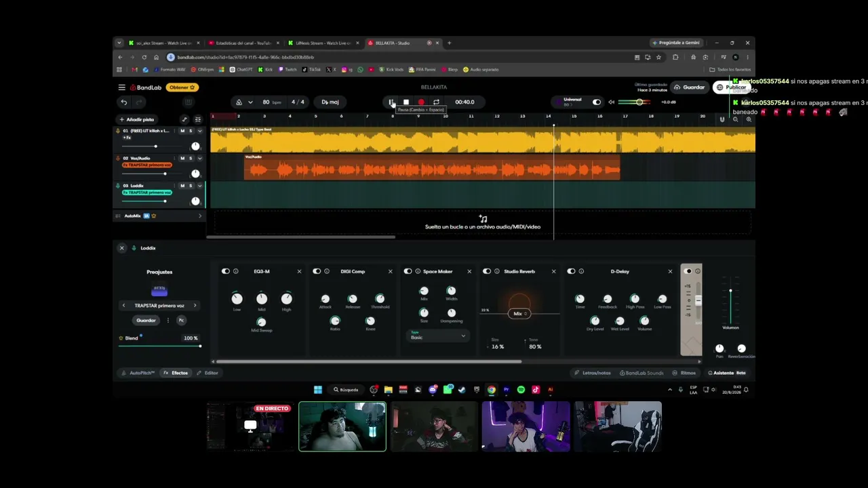Screen dimensions: 868x488
Task: Stop playback with the square button
Action: coord(406,102)
